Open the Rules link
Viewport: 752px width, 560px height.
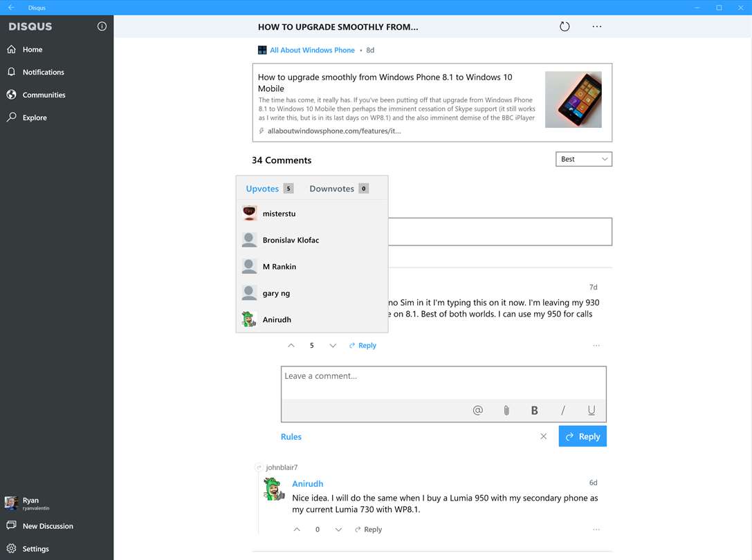(x=291, y=437)
